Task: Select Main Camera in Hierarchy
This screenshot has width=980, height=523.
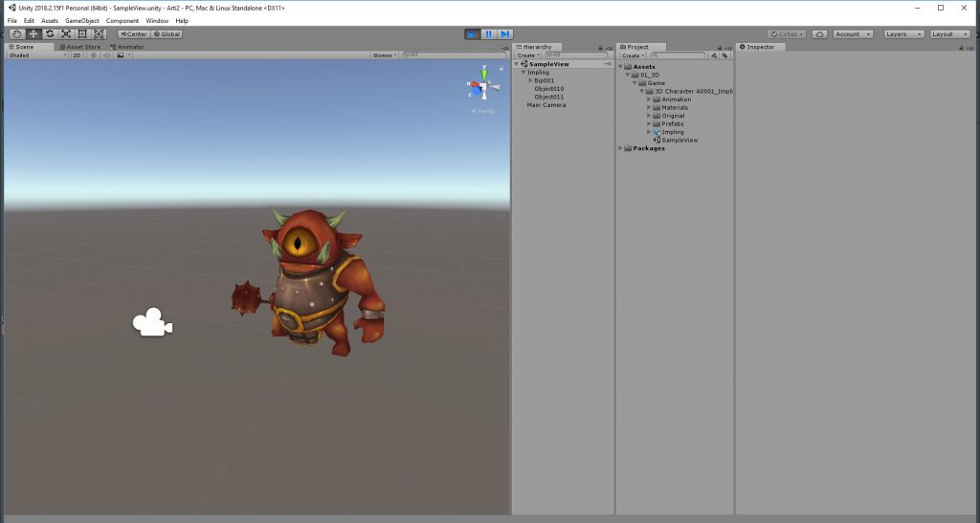Action: 546,105
